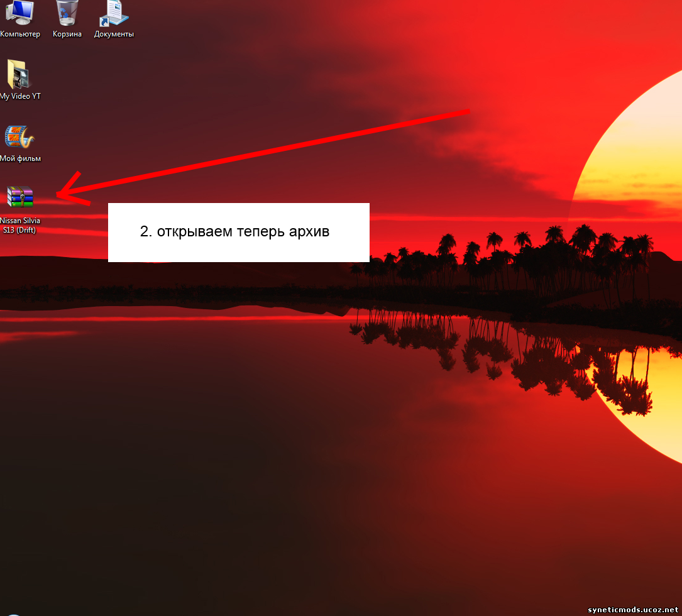
Task: Click the 'Компьютер' text label
Action: point(20,34)
